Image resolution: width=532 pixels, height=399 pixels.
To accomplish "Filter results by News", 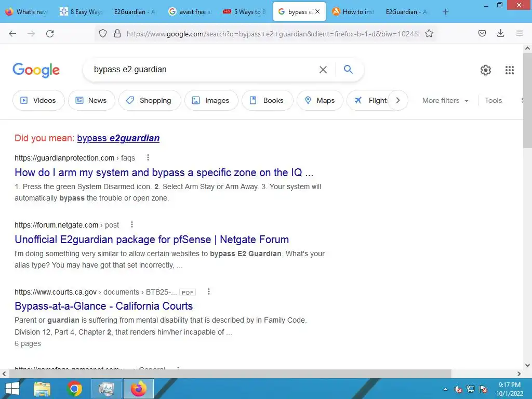I will click(91, 100).
